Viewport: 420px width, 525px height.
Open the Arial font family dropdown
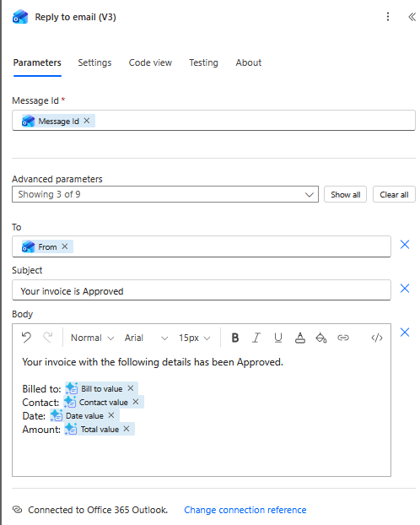coord(146,338)
